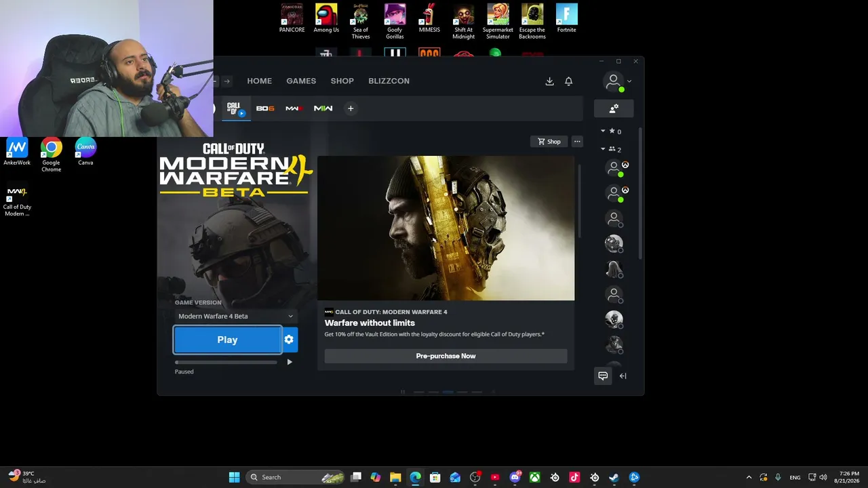This screenshot has height=488, width=868.
Task: Open Microsoft Edge from the taskbar
Action: coord(415,477)
